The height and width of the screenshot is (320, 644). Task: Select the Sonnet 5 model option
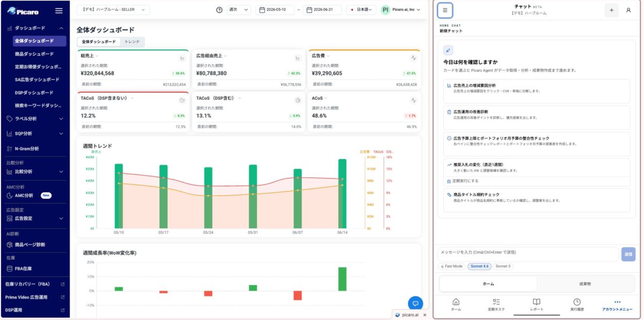[503, 266]
